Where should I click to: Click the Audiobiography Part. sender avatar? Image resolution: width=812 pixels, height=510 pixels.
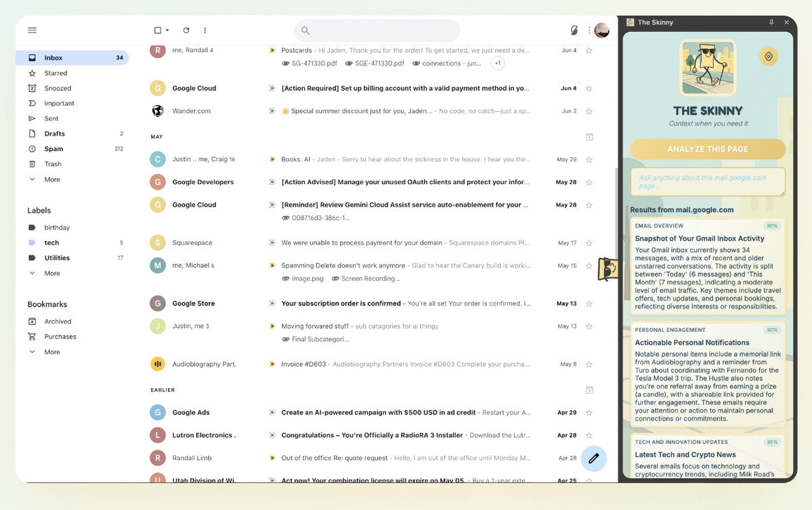click(x=157, y=364)
